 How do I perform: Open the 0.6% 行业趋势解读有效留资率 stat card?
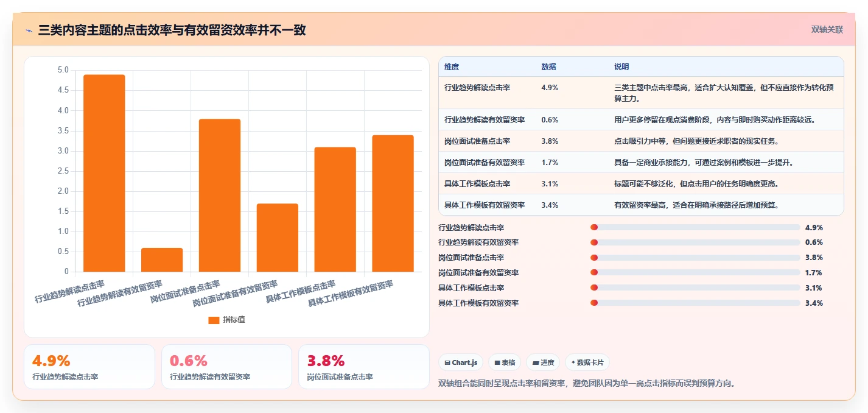(x=226, y=367)
